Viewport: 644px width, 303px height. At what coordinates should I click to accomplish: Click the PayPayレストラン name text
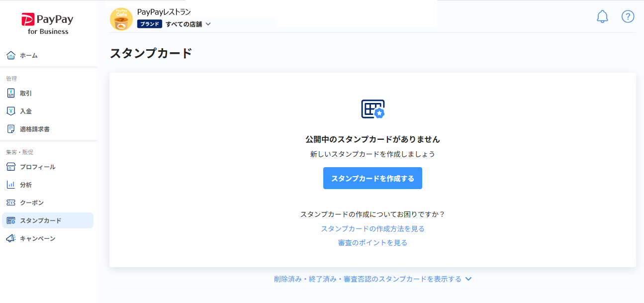(164, 12)
